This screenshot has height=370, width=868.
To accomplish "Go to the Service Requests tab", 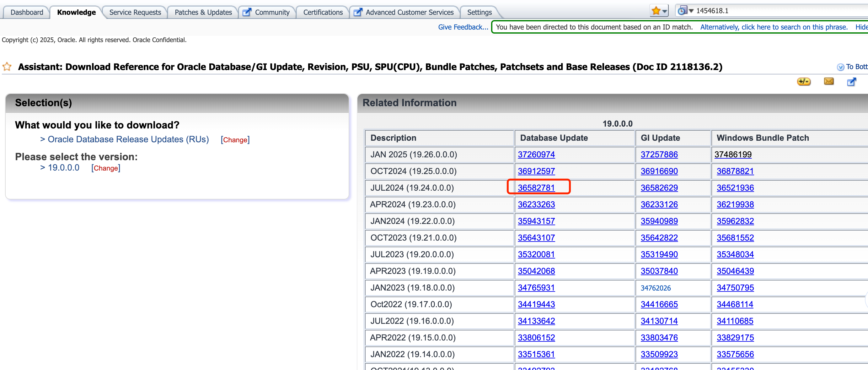I will [x=135, y=12].
